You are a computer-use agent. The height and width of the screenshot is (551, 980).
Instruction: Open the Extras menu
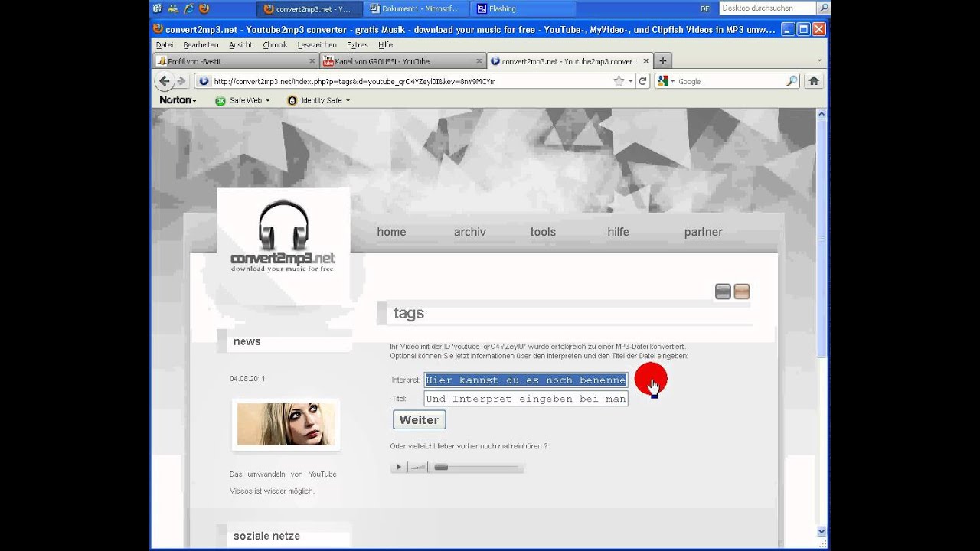pos(358,45)
